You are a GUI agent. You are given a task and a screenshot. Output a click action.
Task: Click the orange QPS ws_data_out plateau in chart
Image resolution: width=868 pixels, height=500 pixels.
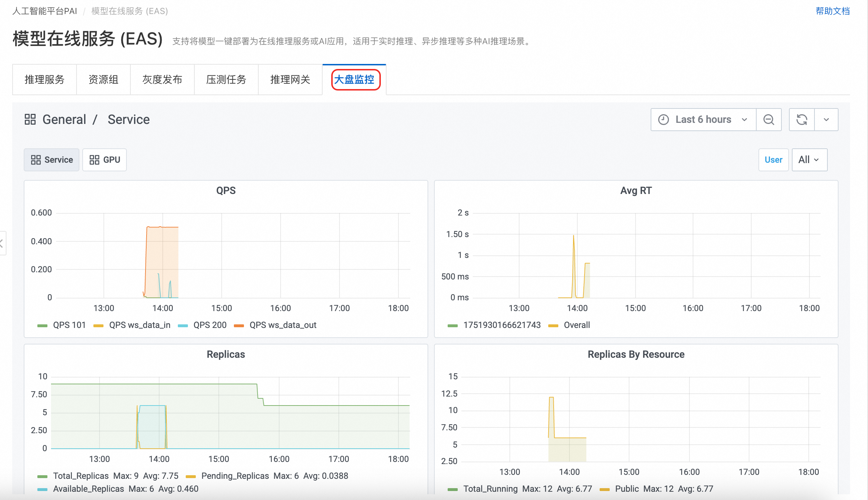[x=162, y=227]
